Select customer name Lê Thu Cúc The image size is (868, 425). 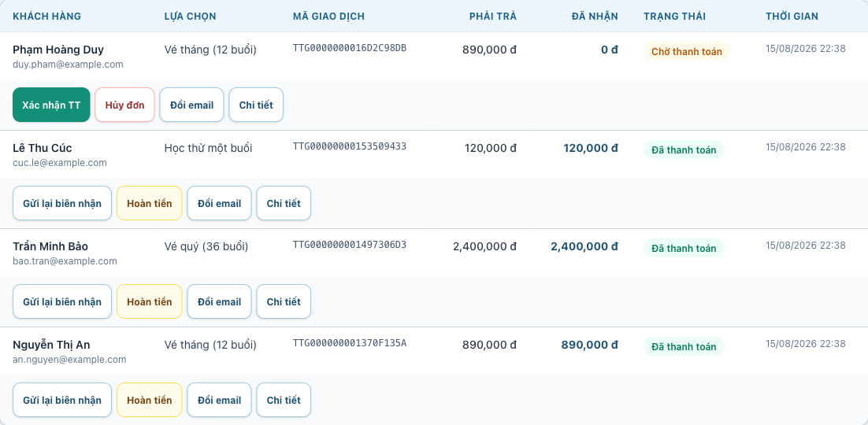click(x=42, y=148)
